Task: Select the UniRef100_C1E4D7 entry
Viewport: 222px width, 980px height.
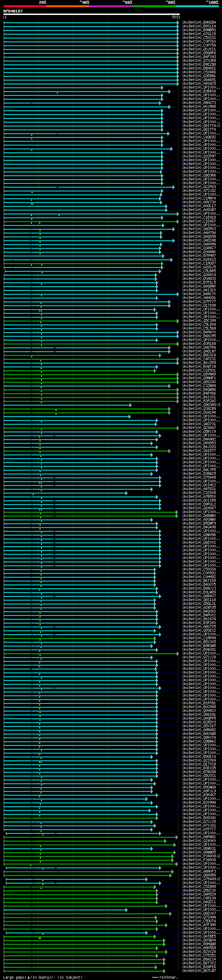Action: pos(199,221)
